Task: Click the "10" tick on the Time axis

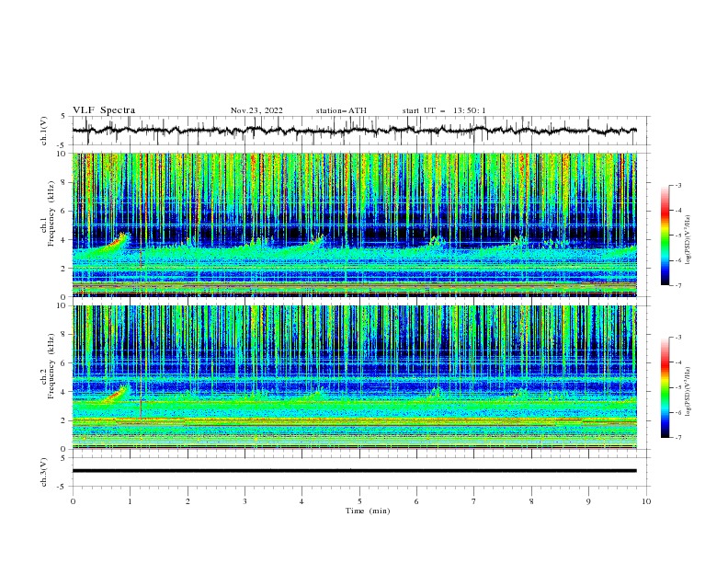Action: coord(646,501)
